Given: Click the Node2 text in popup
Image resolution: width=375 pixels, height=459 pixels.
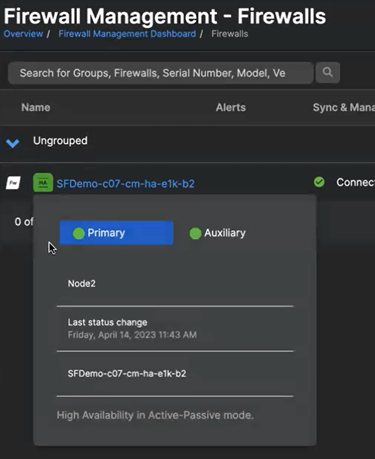Looking at the screenshot, I should pos(82,284).
